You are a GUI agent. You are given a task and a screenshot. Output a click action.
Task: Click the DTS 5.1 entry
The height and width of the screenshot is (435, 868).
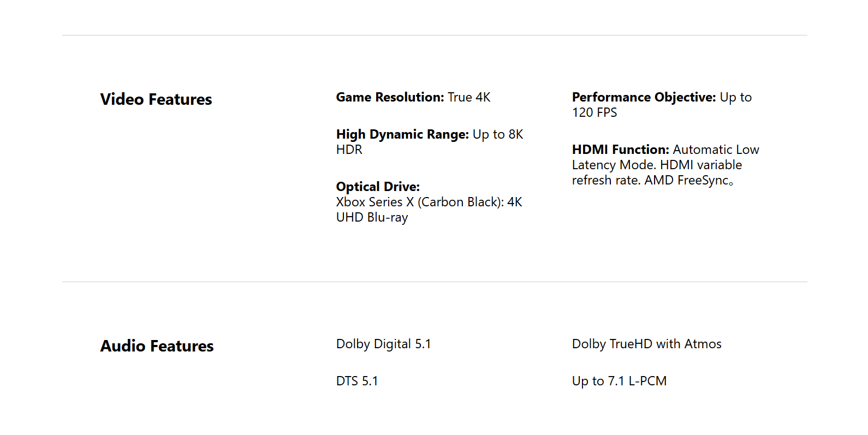tap(357, 381)
